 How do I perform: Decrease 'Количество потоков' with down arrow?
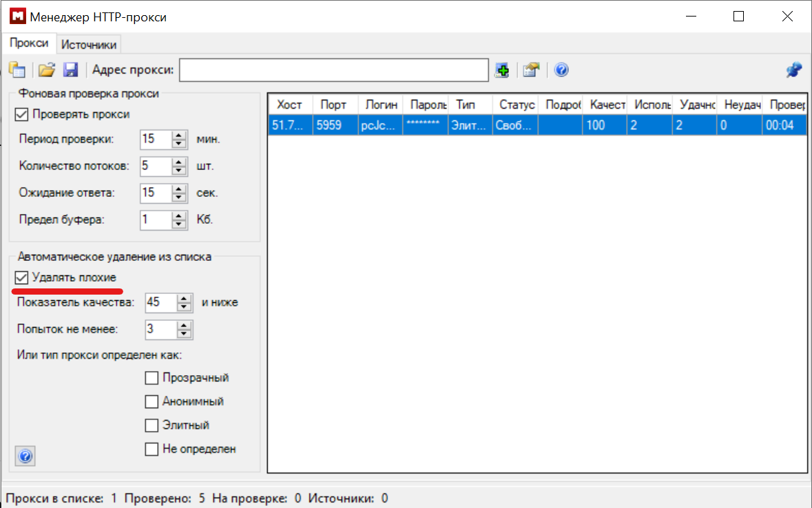click(180, 170)
